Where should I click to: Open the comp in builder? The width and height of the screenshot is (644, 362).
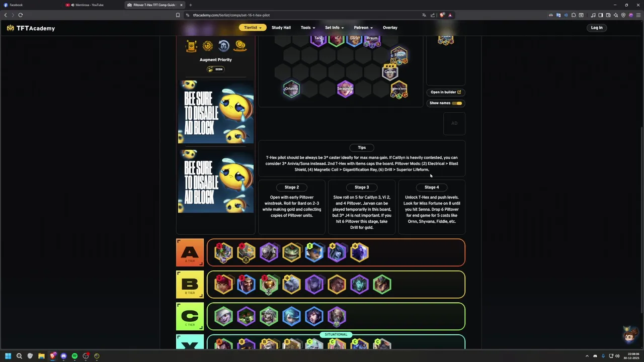pos(446,92)
